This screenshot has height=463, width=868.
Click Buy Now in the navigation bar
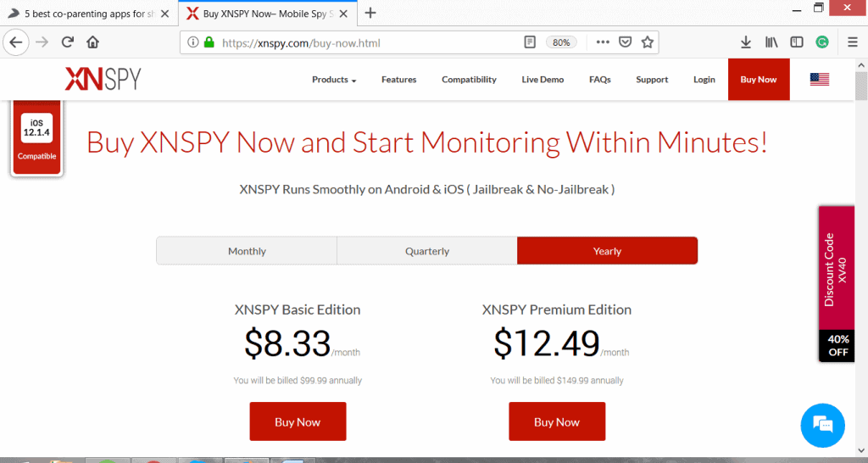point(759,80)
